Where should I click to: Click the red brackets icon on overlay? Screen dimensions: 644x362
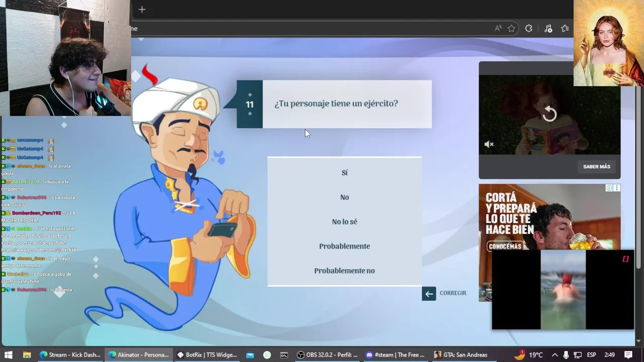[625, 259]
